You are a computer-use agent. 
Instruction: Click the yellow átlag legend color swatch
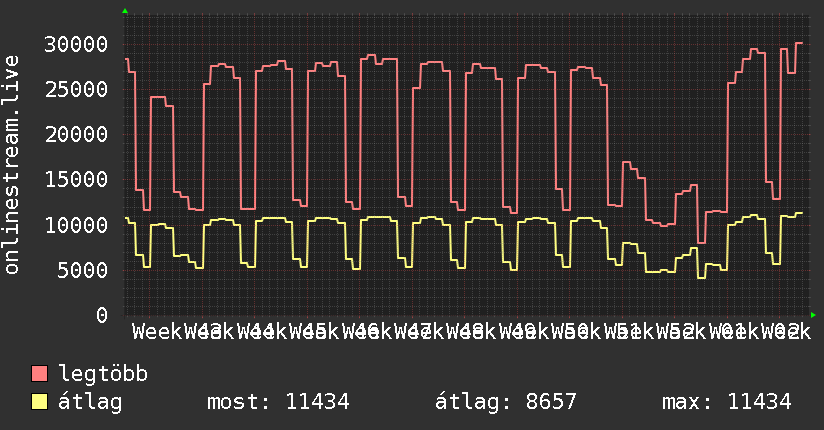[x=40, y=402]
